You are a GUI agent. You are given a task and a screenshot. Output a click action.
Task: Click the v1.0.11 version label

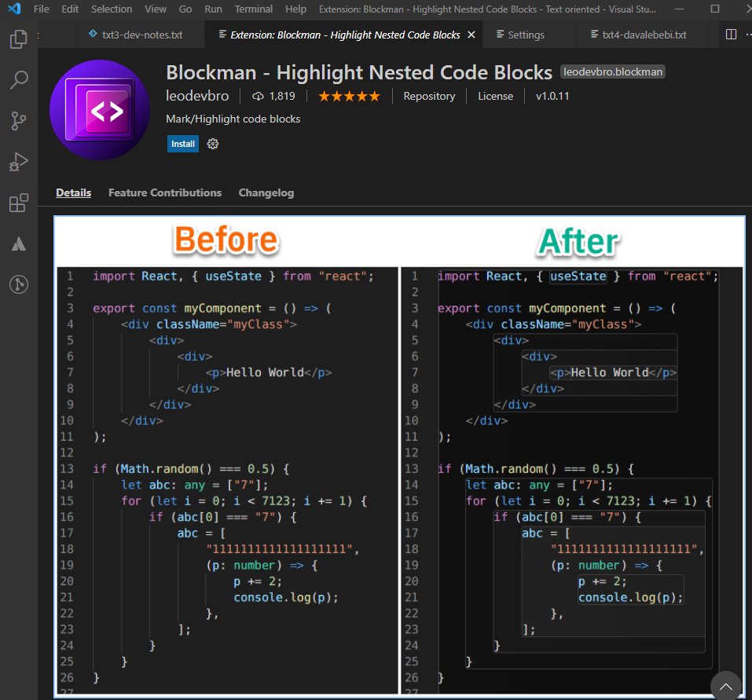point(552,97)
